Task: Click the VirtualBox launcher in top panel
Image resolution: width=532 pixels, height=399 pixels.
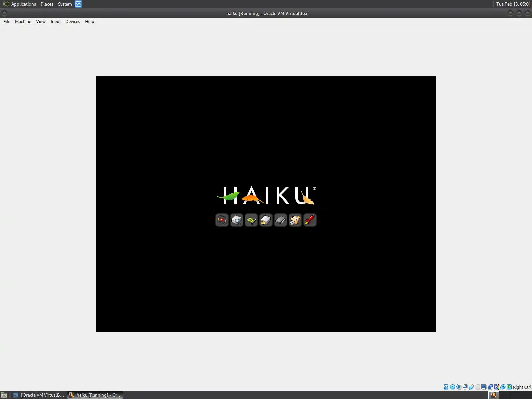Action: point(78,4)
